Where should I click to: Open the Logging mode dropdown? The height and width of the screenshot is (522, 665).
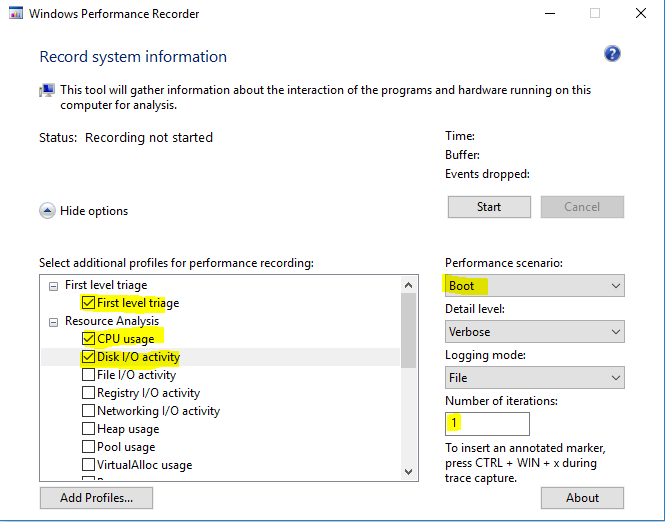point(534,378)
